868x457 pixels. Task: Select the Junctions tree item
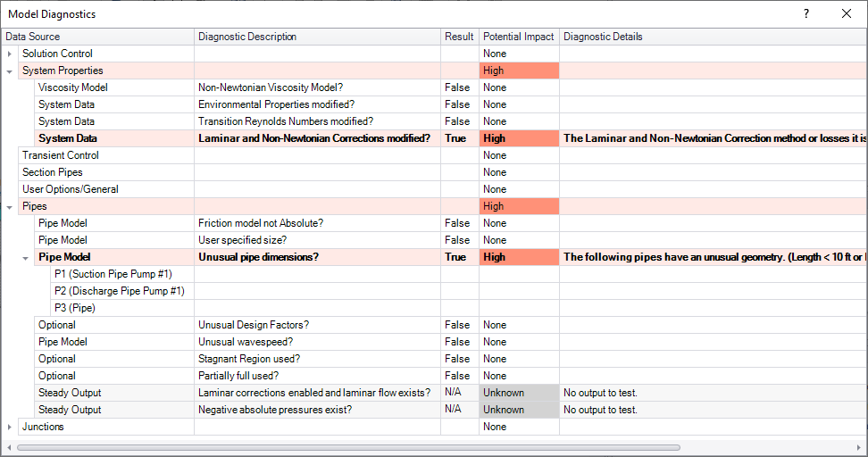[43, 427]
